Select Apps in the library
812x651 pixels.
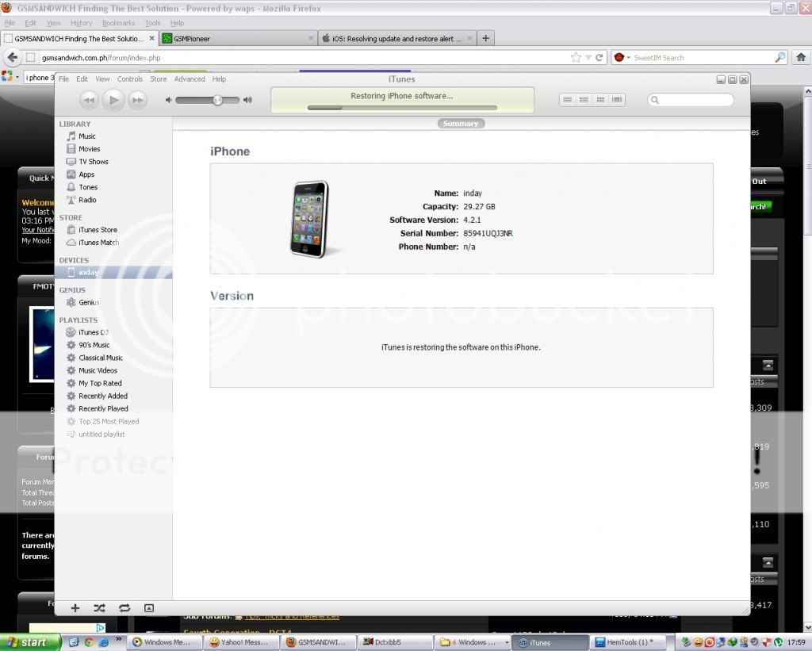(x=86, y=174)
